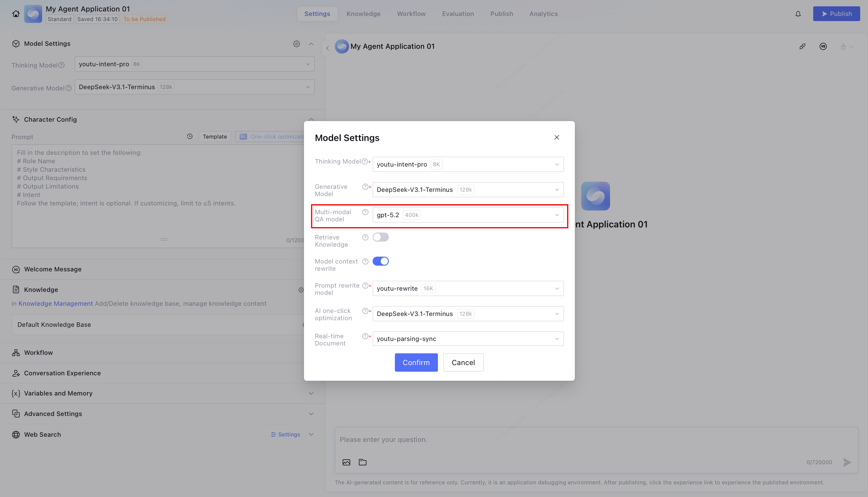Click the folder upload icon in chat
Image resolution: width=868 pixels, height=497 pixels.
(363, 462)
